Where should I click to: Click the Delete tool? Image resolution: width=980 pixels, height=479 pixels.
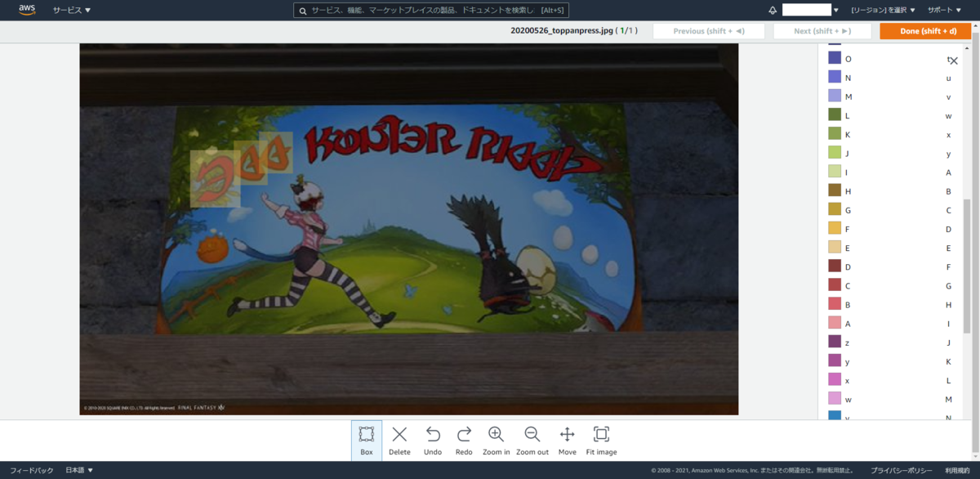coord(399,441)
